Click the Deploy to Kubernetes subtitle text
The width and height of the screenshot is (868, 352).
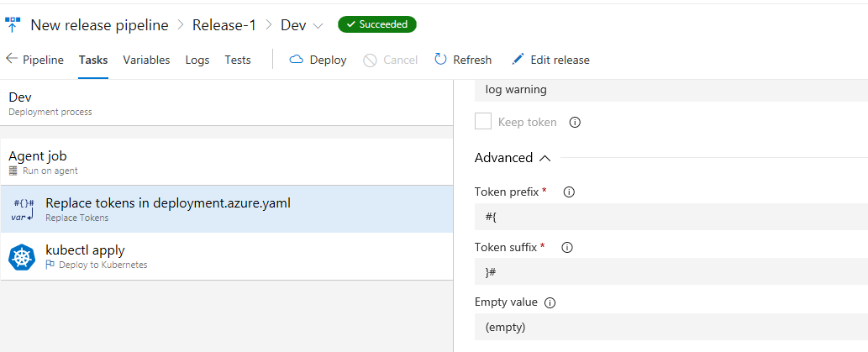pos(103,265)
